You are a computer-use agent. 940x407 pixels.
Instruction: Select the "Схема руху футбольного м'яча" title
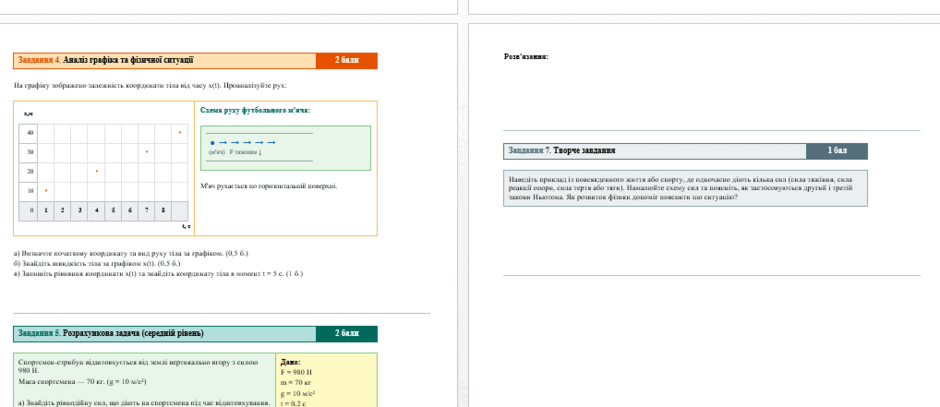(255, 110)
